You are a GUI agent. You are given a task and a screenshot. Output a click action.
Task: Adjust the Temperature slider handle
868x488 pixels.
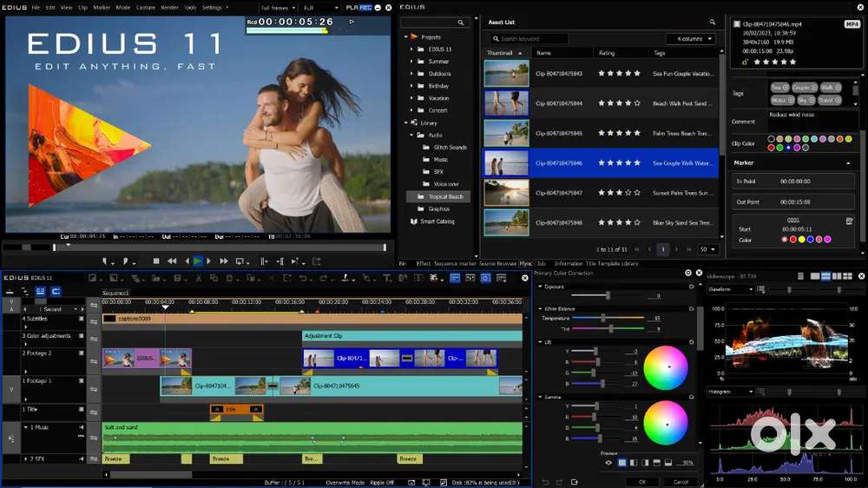[603, 318]
